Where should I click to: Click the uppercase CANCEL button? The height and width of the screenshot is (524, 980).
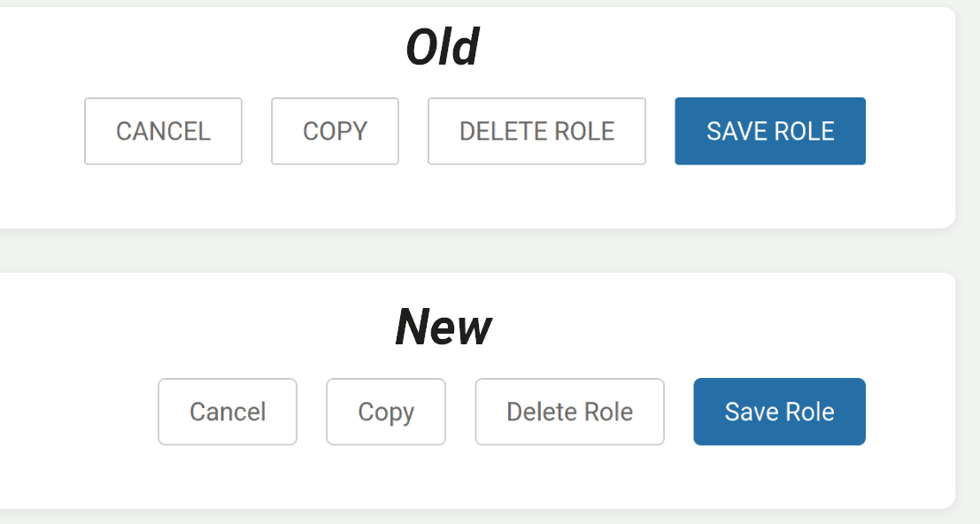point(163,131)
